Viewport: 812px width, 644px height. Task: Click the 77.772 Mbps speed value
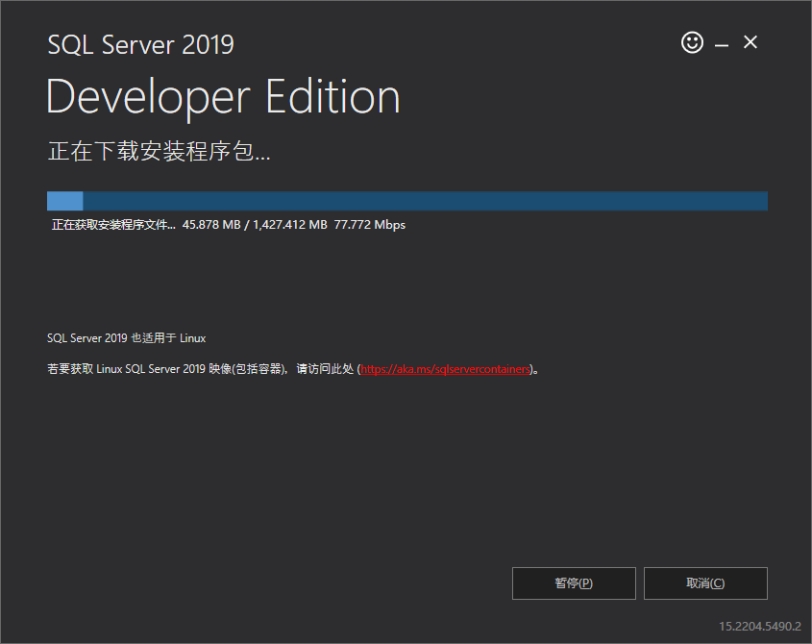370,225
